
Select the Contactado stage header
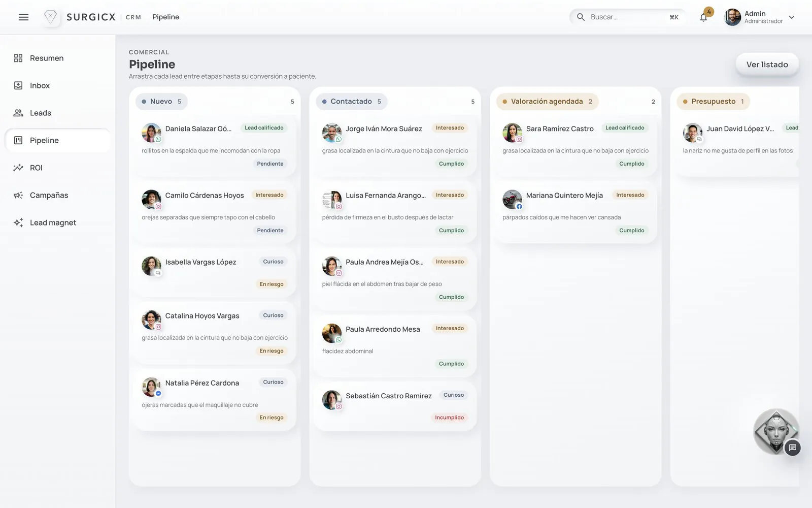coord(351,102)
